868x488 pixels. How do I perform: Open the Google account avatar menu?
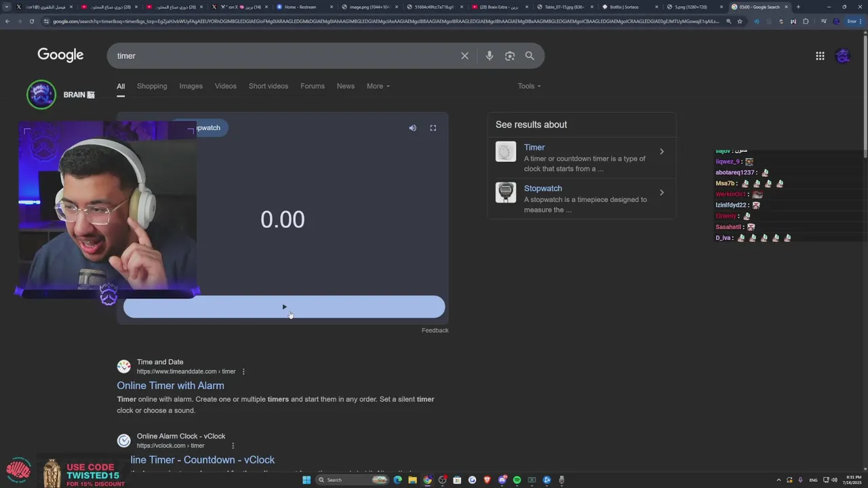click(843, 56)
